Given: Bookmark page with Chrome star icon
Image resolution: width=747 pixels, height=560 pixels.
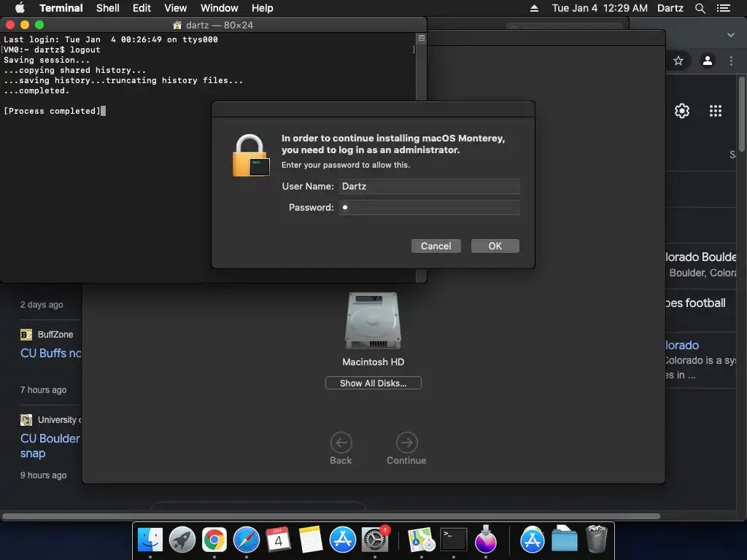Looking at the screenshot, I should 678,61.
